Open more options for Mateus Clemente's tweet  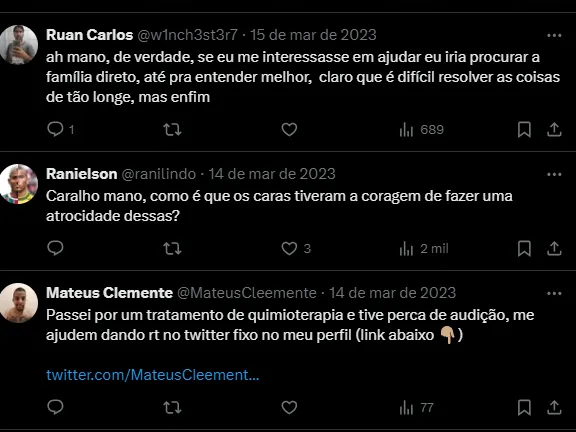coord(554,294)
